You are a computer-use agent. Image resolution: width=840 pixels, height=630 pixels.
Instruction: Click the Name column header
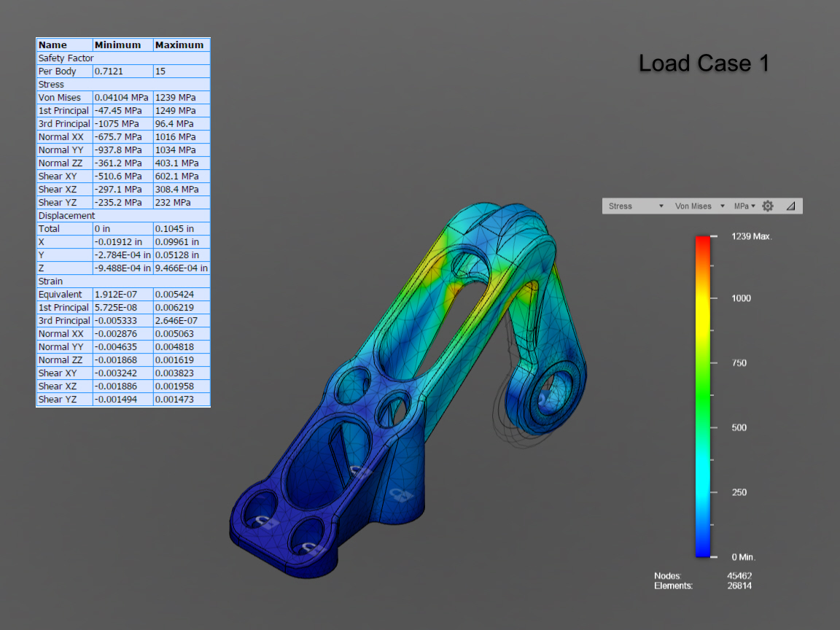(64, 45)
